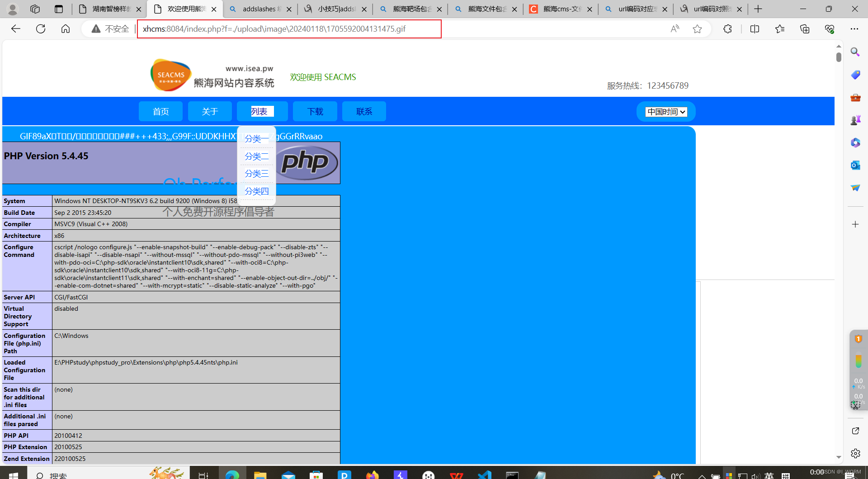Viewport: 868px width, 479px height.
Task: Open the sidebar games chess icon
Action: pyautogui.click(x=855, y=120)
